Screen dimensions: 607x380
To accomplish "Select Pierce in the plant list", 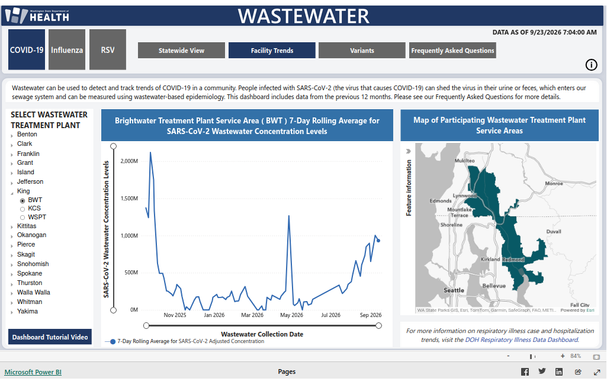I will pyautogui.click(x=26, y=245).
